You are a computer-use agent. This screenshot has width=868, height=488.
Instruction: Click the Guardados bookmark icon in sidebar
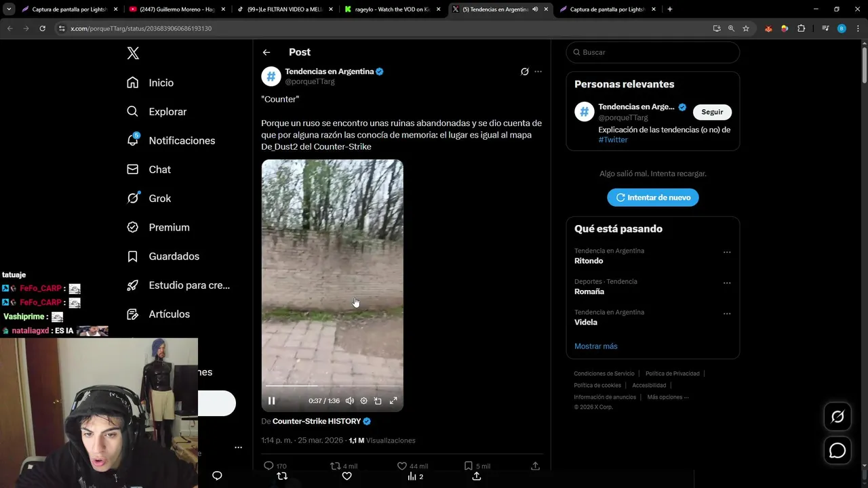(133, 256)
